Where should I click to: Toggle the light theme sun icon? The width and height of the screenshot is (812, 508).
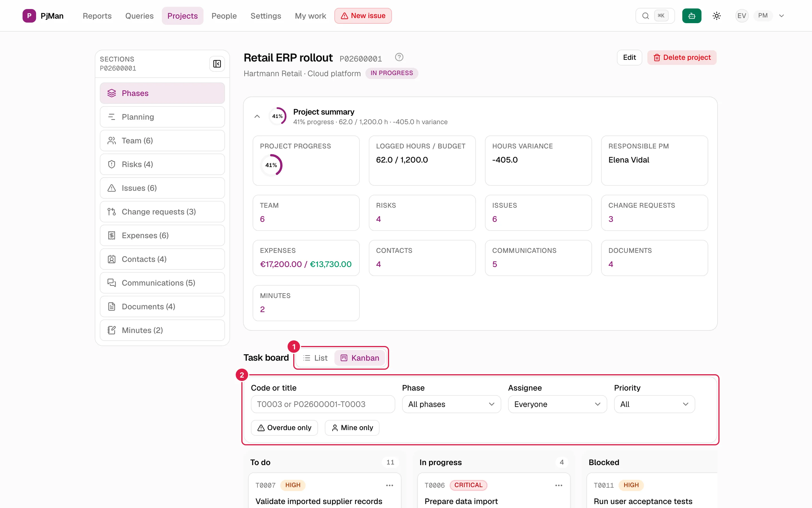716,16
